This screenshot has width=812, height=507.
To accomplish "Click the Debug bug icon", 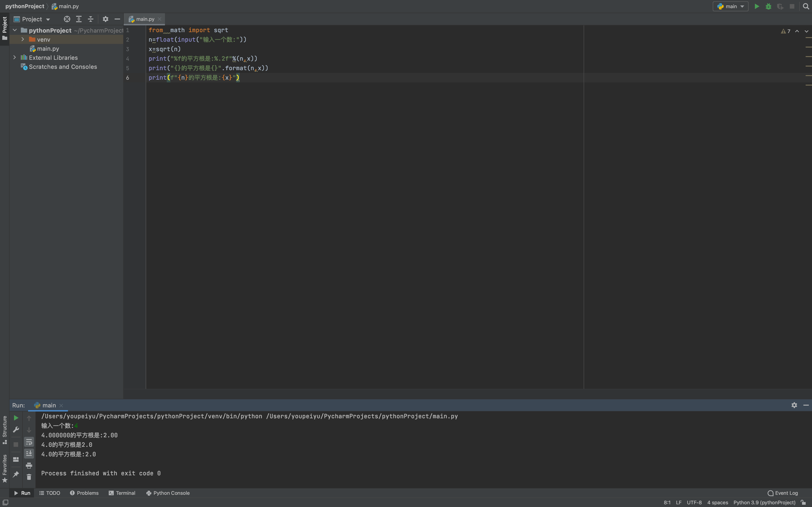I will tap(768, 6).
